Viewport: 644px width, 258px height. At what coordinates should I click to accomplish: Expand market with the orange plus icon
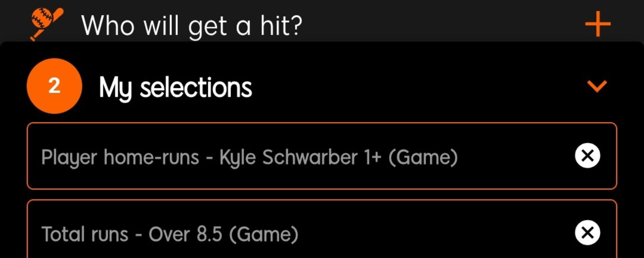[597, 24]
